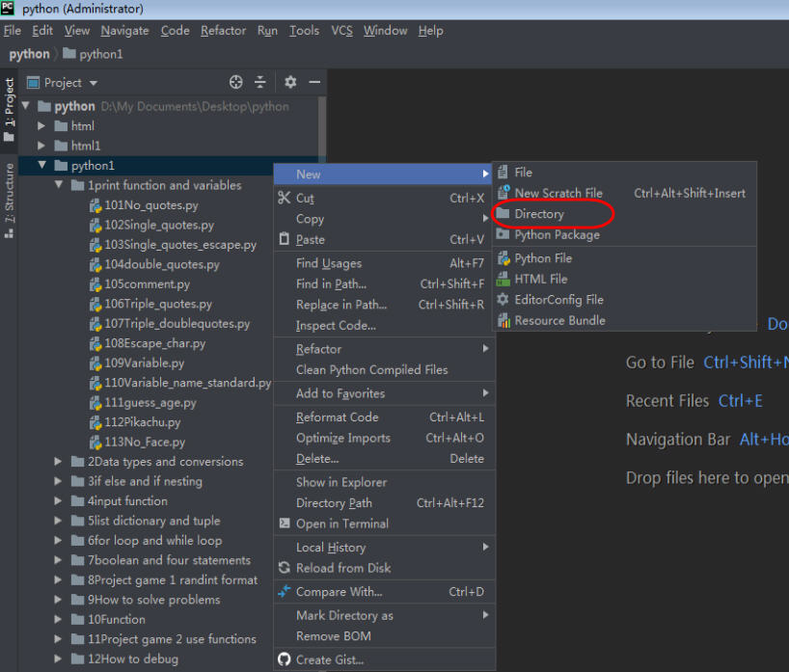Click the python file icon of 101No_quotes.py

click(x=95, y=205)
